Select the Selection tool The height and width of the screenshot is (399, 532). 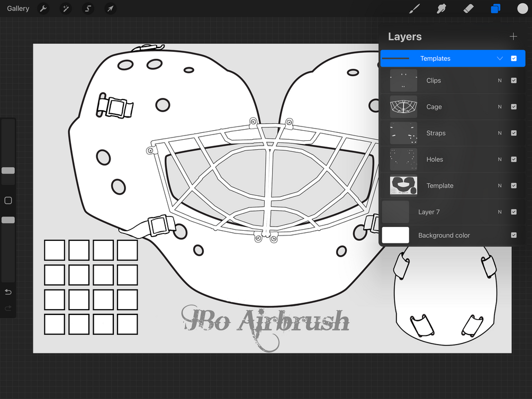pos(88,8)
